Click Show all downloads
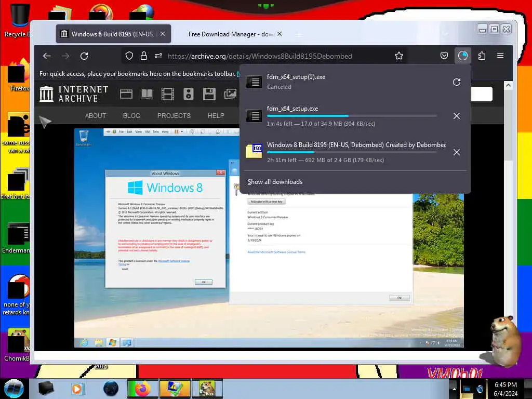The width and height of the screenshot is (532, 399). point(275,182)
